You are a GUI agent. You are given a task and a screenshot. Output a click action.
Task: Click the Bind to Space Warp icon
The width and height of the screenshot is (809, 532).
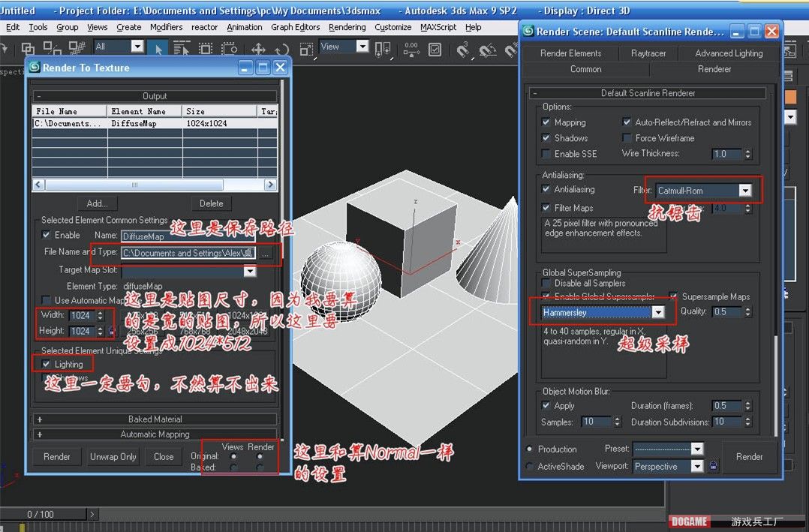(77, 49)
